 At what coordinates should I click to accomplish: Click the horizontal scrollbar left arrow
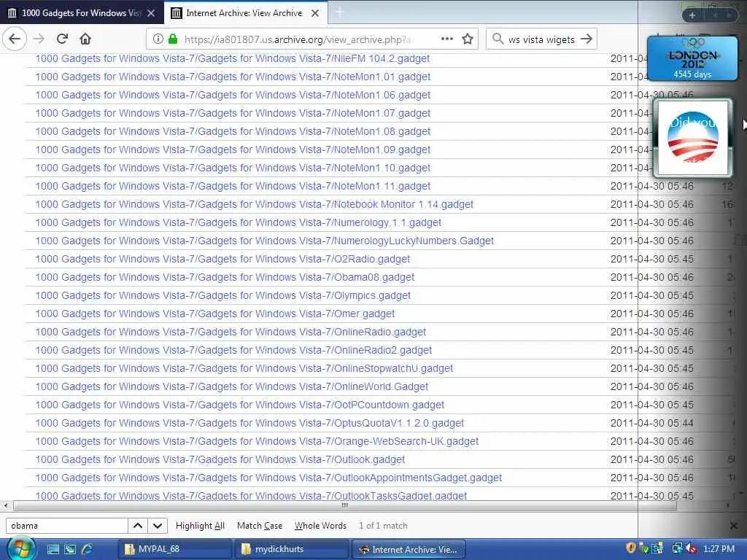5,505
